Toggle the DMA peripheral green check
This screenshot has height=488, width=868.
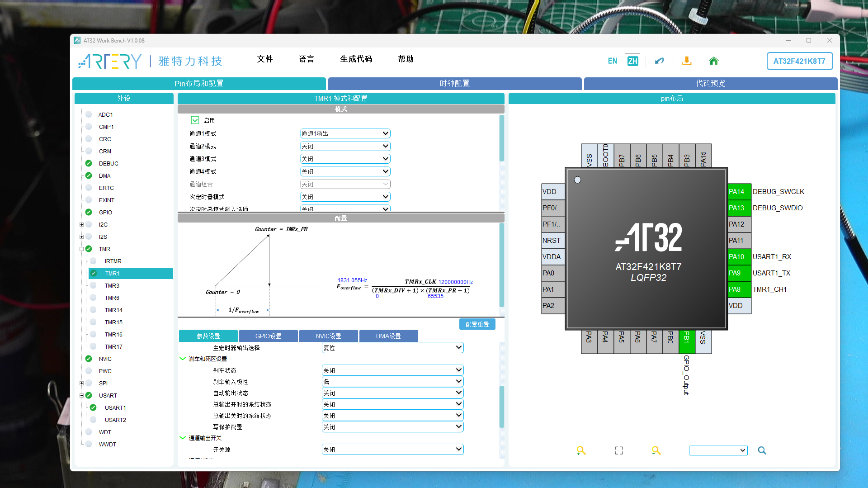coord(89,175)
